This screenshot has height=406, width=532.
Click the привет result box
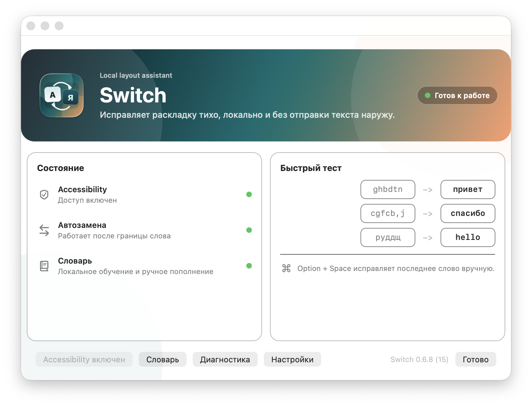[x=468, y=189]
